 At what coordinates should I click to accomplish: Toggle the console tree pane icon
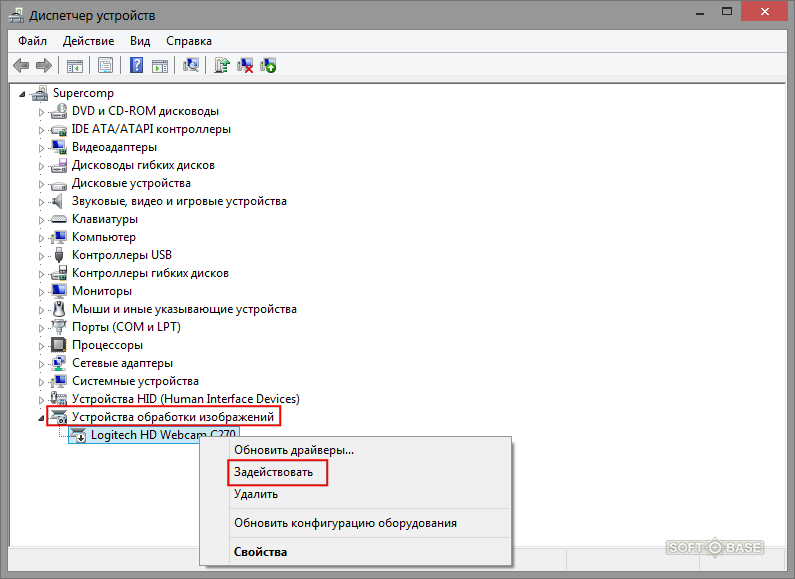tap(75, 65)
